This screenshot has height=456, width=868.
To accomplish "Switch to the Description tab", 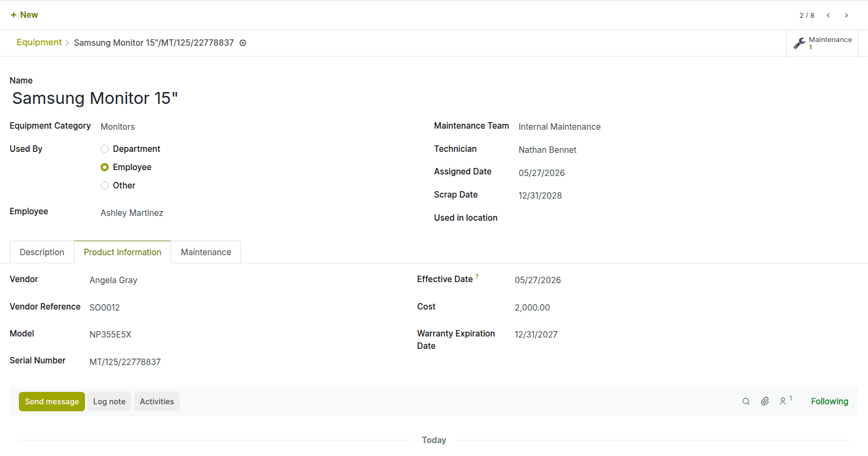I will (x=42, y=252).
